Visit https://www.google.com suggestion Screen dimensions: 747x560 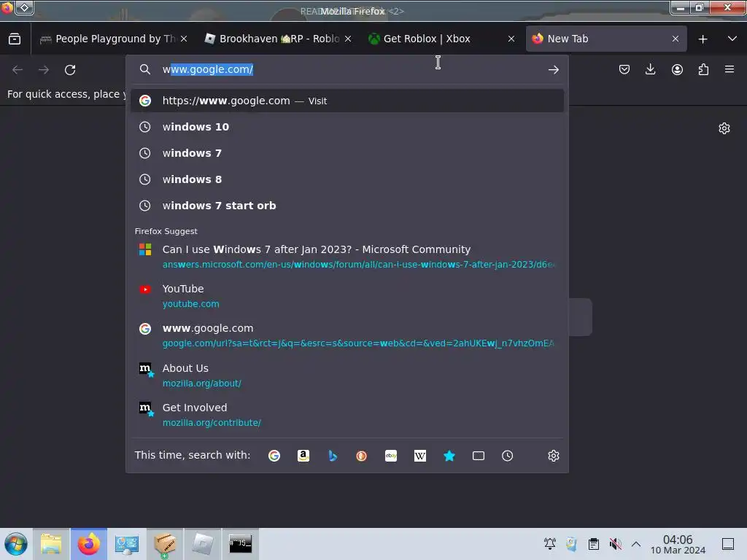click(347, 101)
